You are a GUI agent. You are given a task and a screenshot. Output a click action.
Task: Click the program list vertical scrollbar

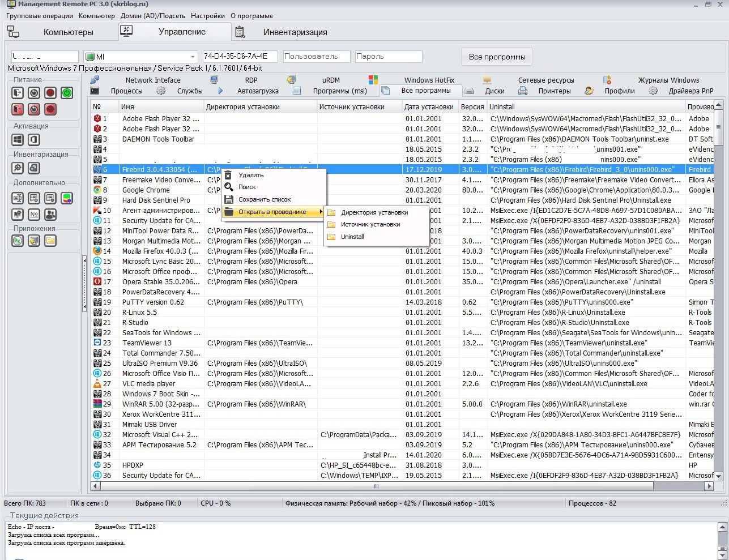point(718,290)
